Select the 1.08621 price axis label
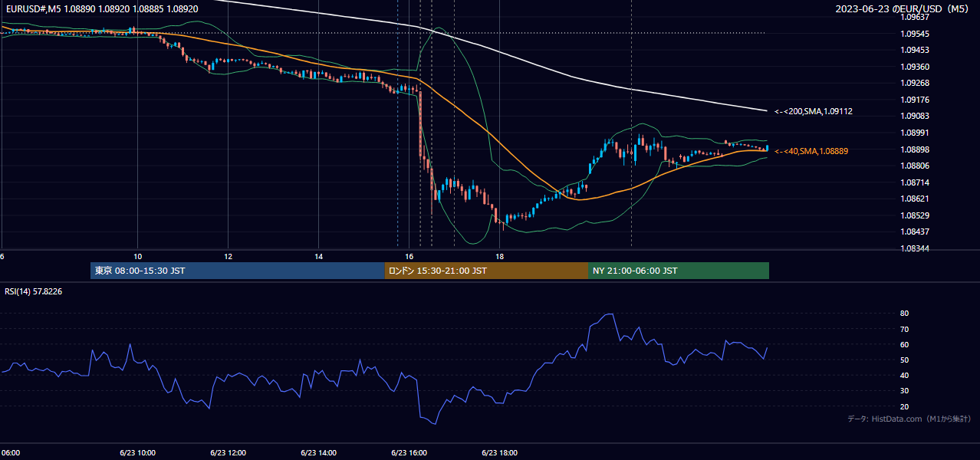Image resolution: width=980 pixels, height=460 pixels. point(916,199)
